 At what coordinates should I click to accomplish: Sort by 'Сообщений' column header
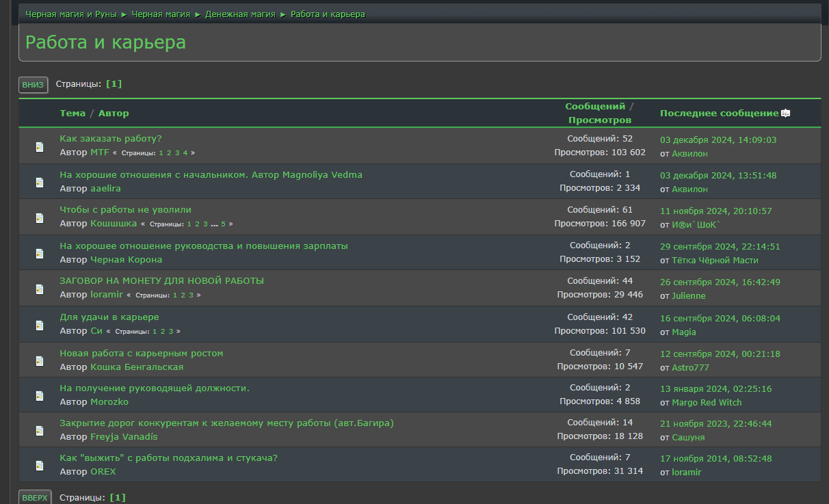click(595, 107)
